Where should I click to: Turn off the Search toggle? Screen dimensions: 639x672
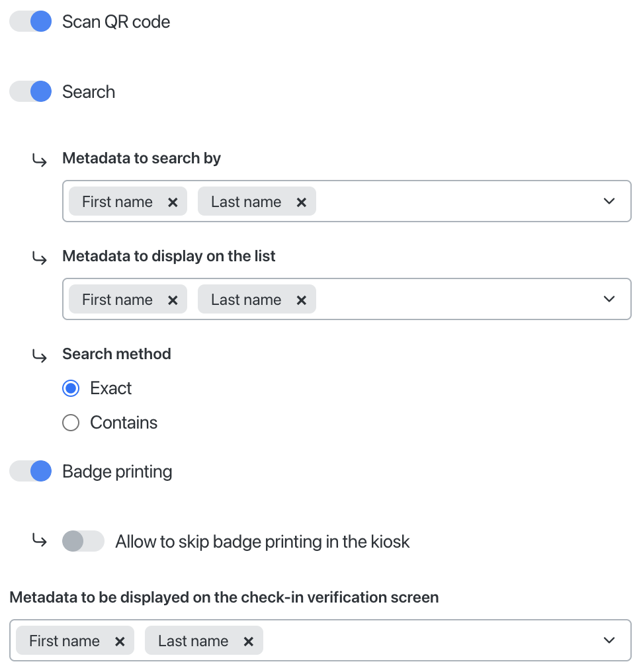[30, 91]
